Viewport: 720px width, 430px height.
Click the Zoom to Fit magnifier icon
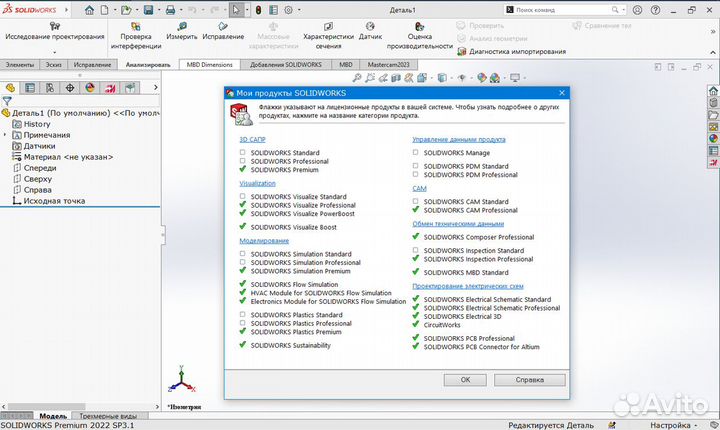[x=357, y=78]
